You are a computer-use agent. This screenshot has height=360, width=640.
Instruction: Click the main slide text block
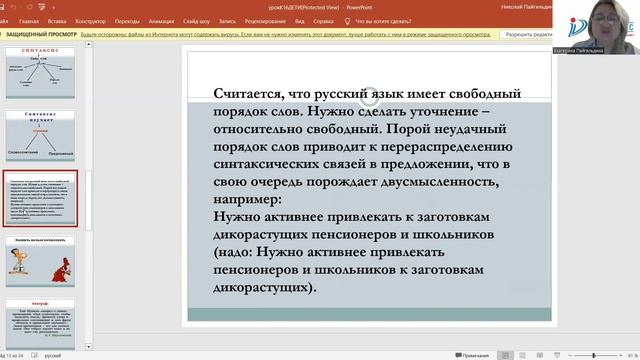click(367, 190)
